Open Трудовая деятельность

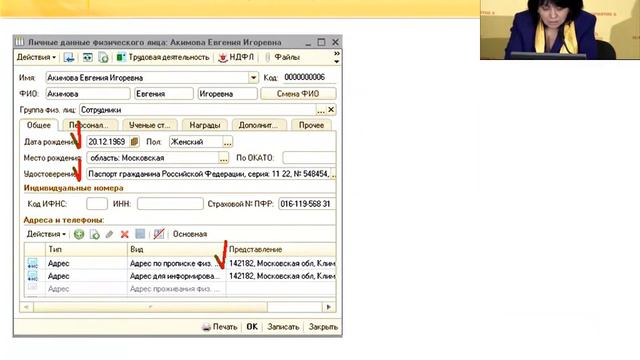(163, 58)
